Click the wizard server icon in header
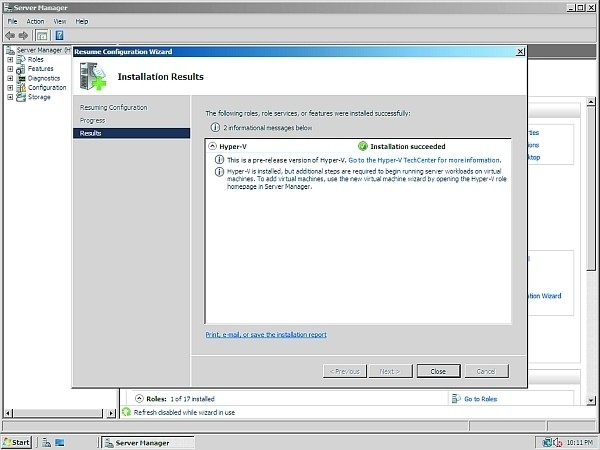 click(93, 76)
